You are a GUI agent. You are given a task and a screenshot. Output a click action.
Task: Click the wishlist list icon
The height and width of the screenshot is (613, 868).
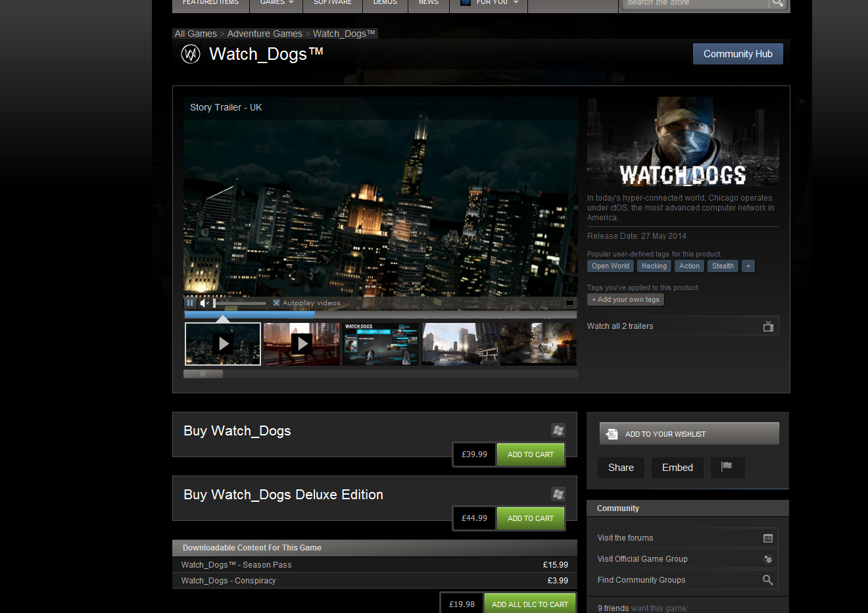[612, 434]
